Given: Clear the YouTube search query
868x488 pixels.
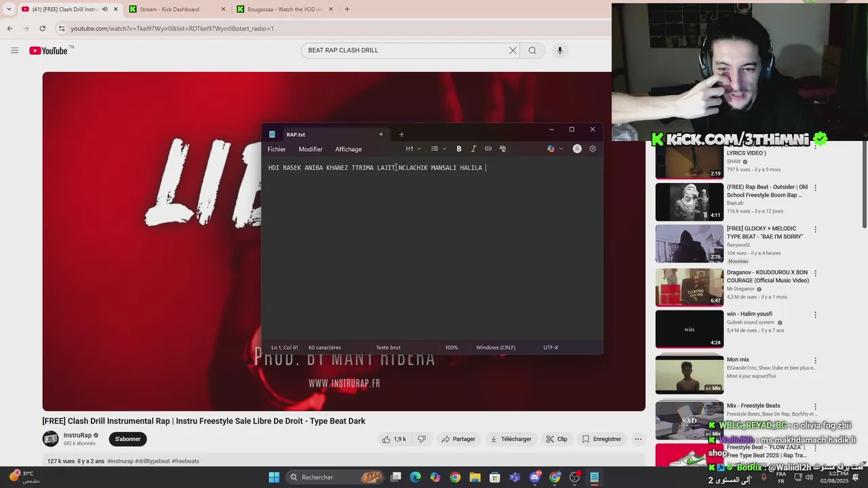Looking at the screenshot, I should (513, 50).
